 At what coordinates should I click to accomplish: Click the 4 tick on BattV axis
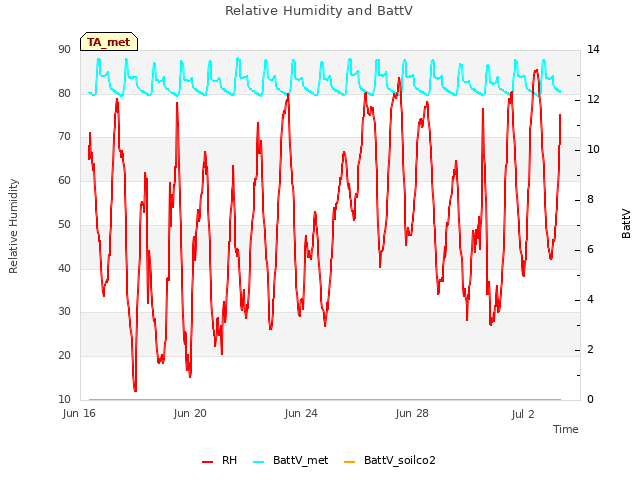[x=590, y=299]
